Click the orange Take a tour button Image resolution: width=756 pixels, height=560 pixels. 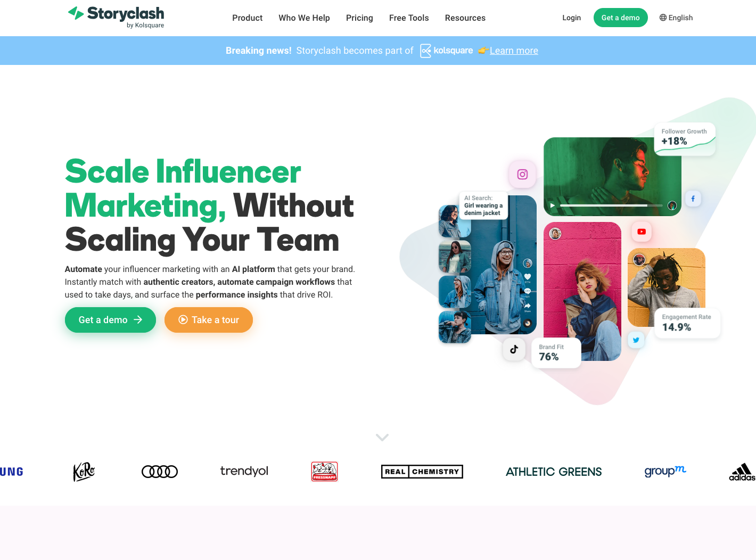(209, 320)
